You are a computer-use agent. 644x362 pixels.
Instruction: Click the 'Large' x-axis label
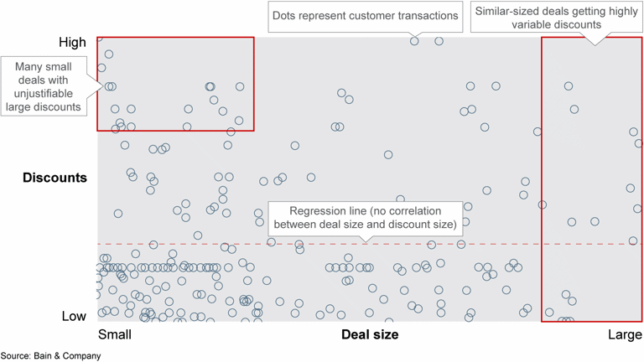point(625,334)
